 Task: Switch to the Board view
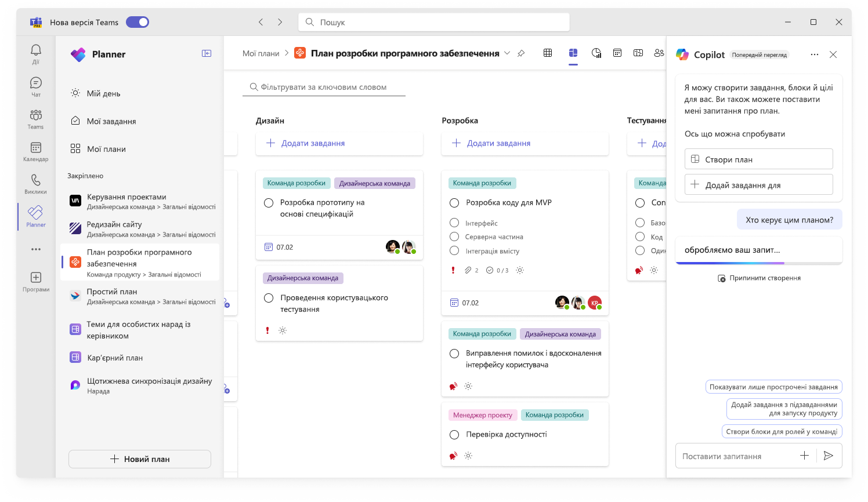pos(573,53)
